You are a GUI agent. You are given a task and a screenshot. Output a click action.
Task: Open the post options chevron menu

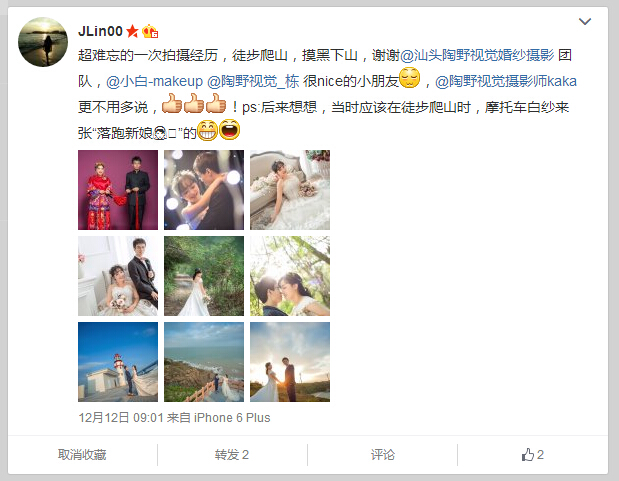click(x=585, y=21)
